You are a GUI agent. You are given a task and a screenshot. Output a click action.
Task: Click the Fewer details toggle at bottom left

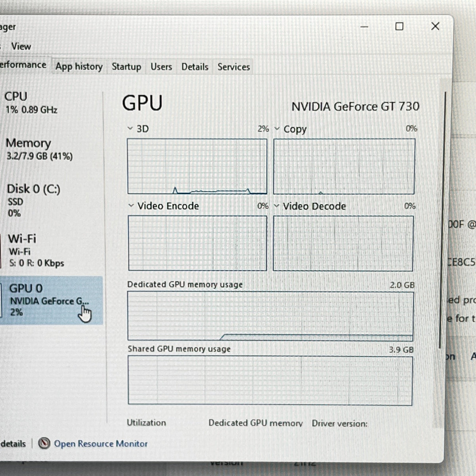[13, 443]
